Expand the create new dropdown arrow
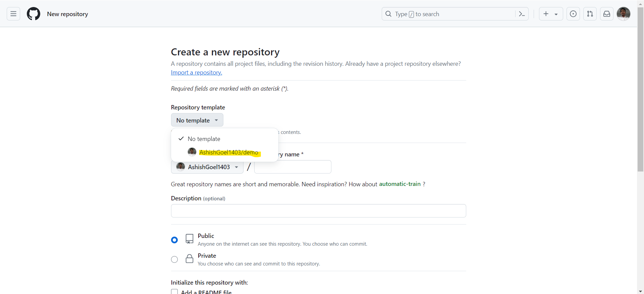This screenshot has height=294, width=644. point(556,14)
